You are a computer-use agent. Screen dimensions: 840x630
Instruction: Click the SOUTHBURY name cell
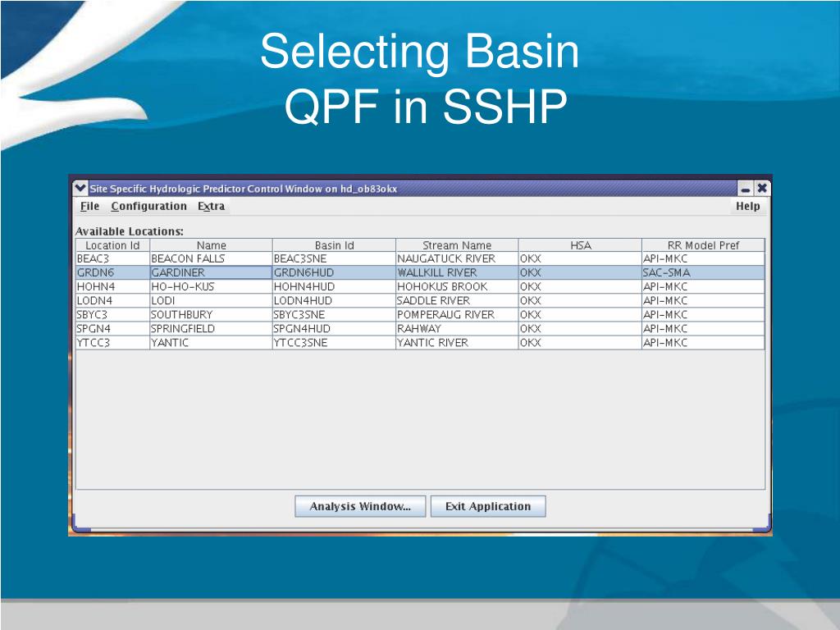point(211,314)
